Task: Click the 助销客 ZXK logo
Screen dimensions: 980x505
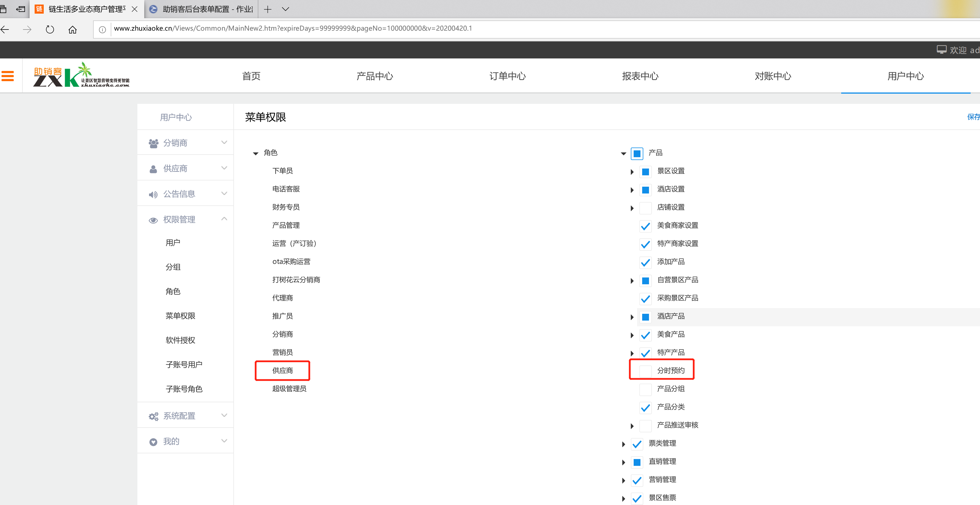Action: [x=81, y=75]
